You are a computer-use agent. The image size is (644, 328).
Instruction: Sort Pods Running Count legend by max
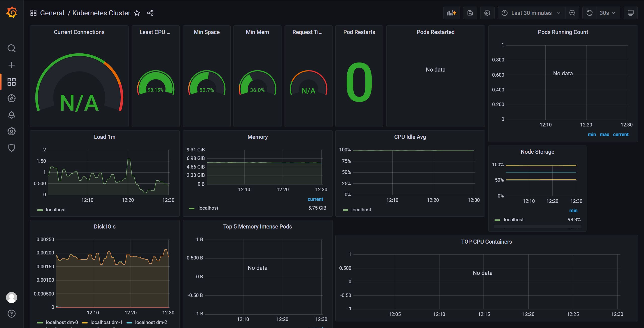click(x=604, y=135)
